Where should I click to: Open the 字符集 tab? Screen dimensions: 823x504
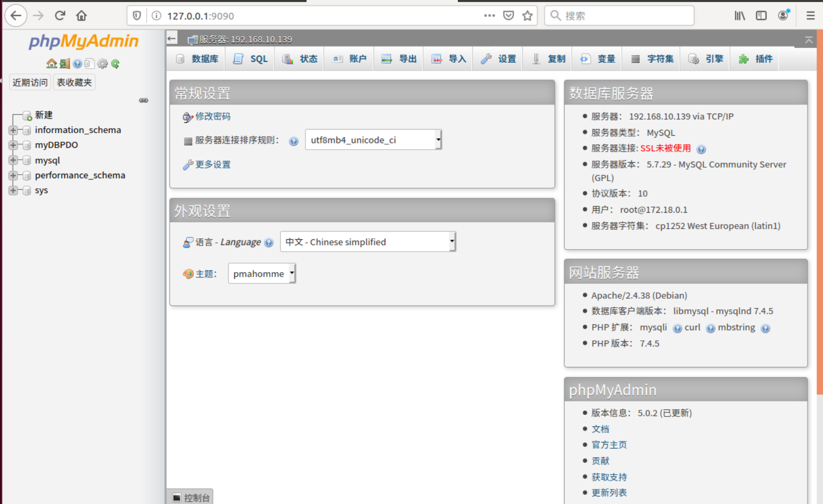pos(651,59)
